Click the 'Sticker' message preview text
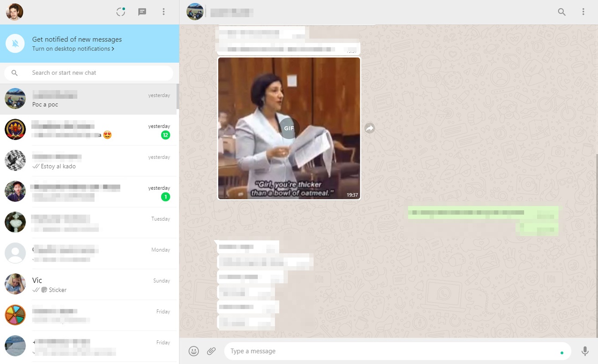598x364 pixels. (x=57, y=290)
